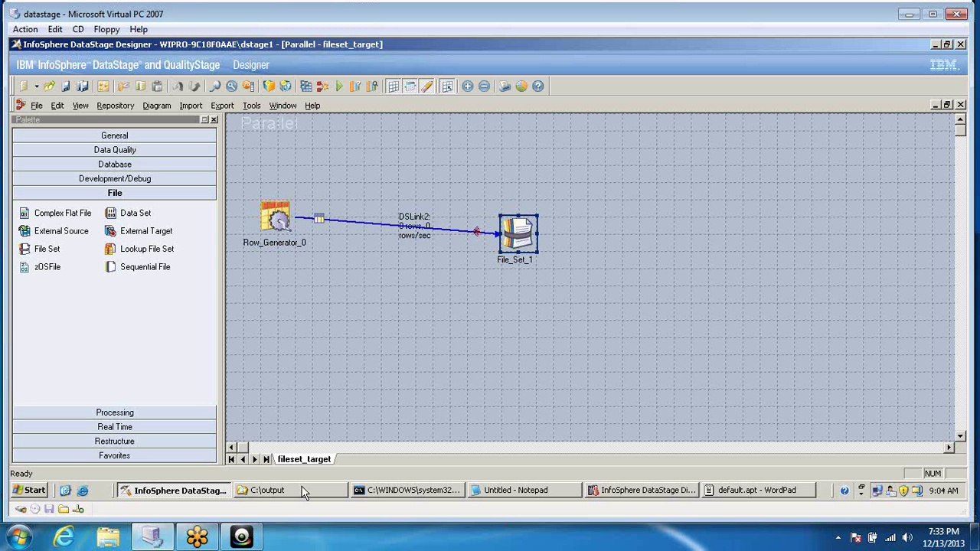Switch to the fileset_target job tab
This screenshot has height=551, width=980.
[304, 459]
